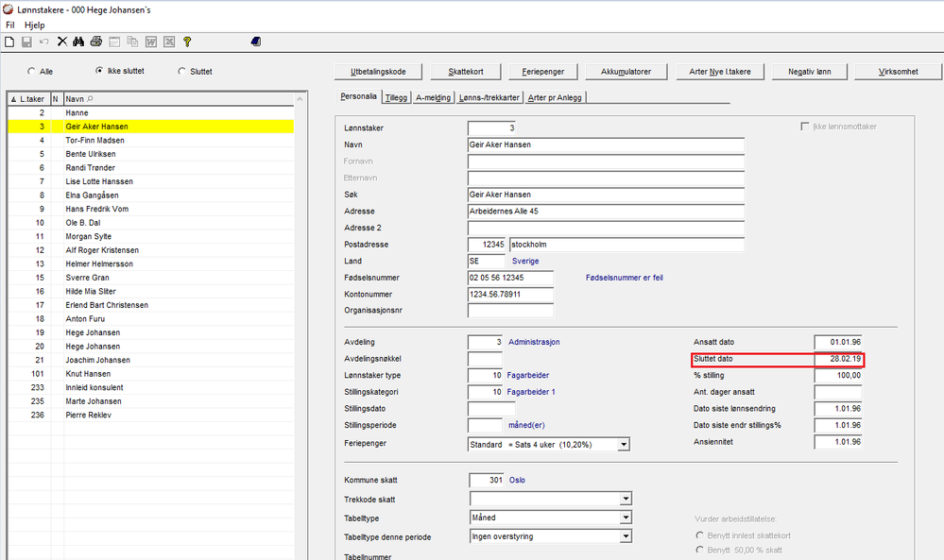Click the Virksomhet button
Screen dimensions: 944x560
[x=899, y=72]
